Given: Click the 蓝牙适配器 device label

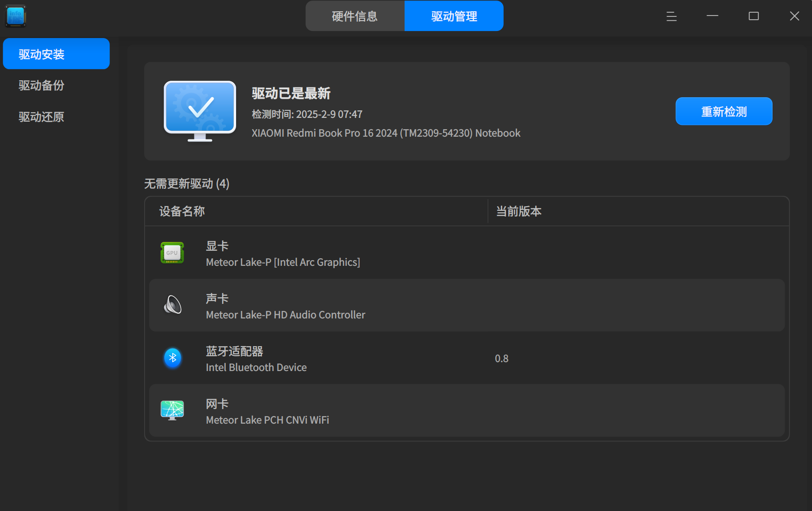Looking at the screenshot, I should tap(235, 351).
